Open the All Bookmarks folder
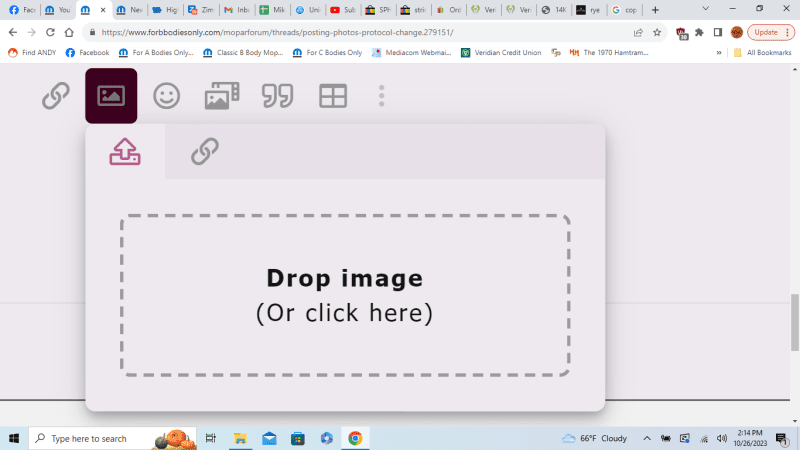 (x=762, y=53)
